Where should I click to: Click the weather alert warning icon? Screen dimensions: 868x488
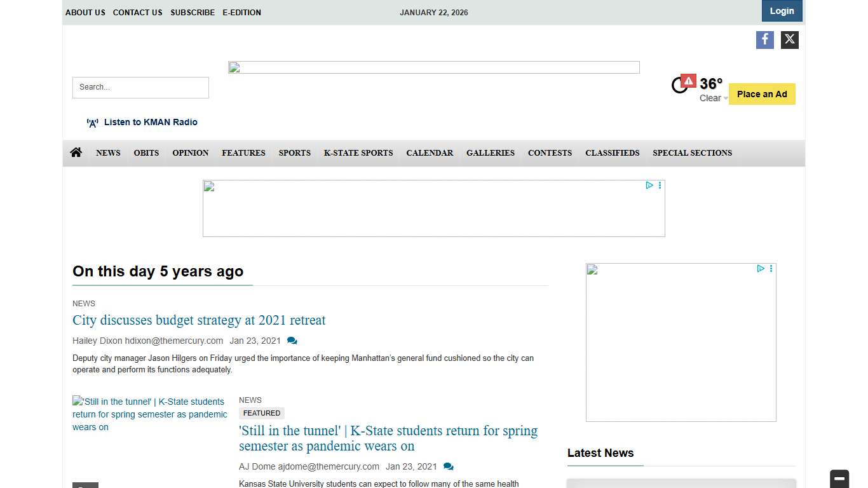coord(688,81)
